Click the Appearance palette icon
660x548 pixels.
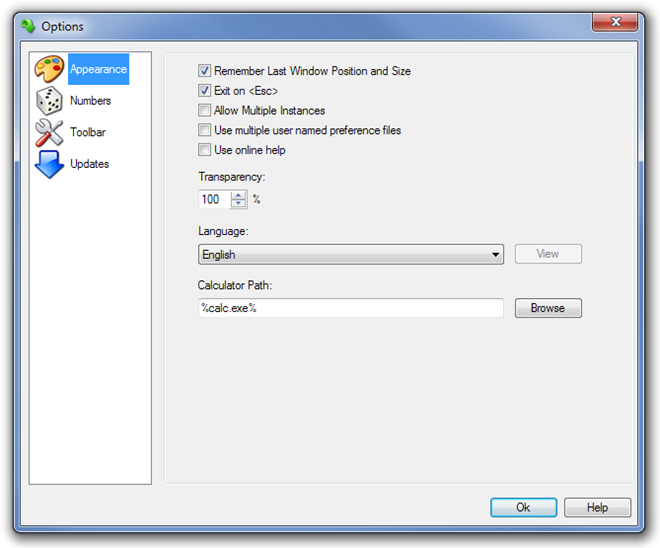tap(49, 69)
